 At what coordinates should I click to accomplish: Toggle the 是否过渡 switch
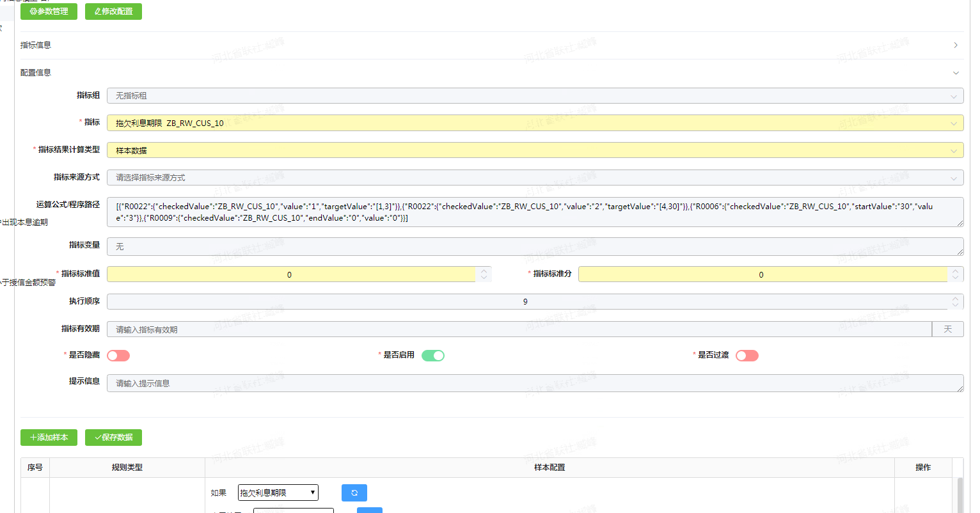(747, 356)
